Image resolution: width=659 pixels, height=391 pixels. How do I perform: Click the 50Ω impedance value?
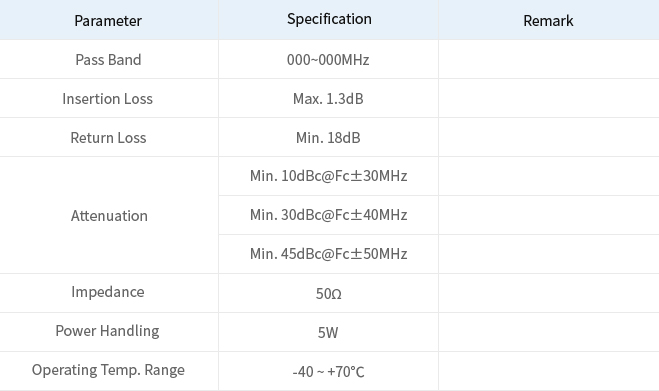point(328,293)
